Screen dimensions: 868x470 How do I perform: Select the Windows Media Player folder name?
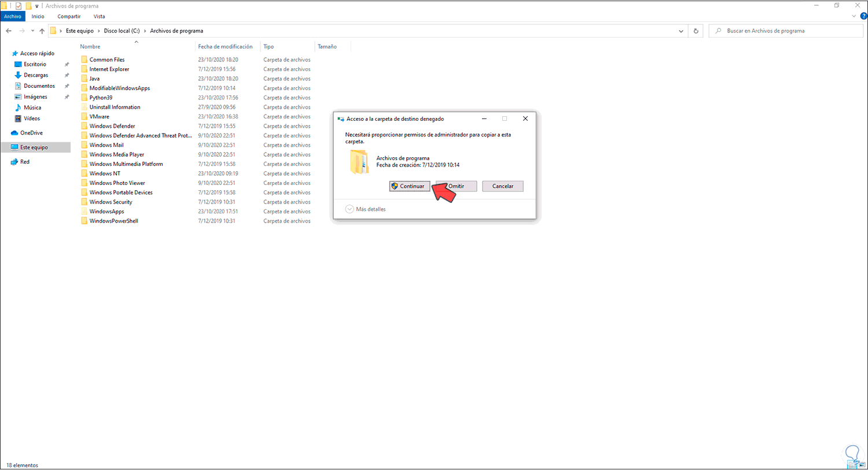click(x=117, y=155)
